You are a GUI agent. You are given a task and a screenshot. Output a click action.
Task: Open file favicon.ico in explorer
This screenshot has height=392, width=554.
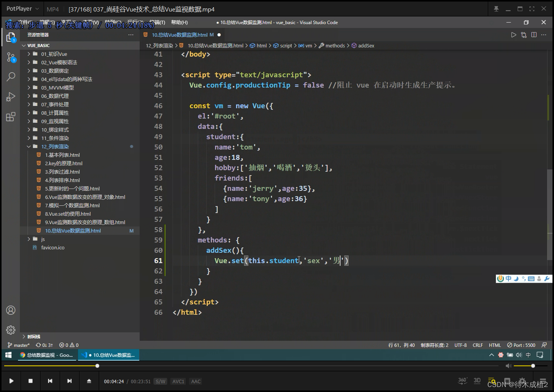pyautogui.click(x=53, y=247)
